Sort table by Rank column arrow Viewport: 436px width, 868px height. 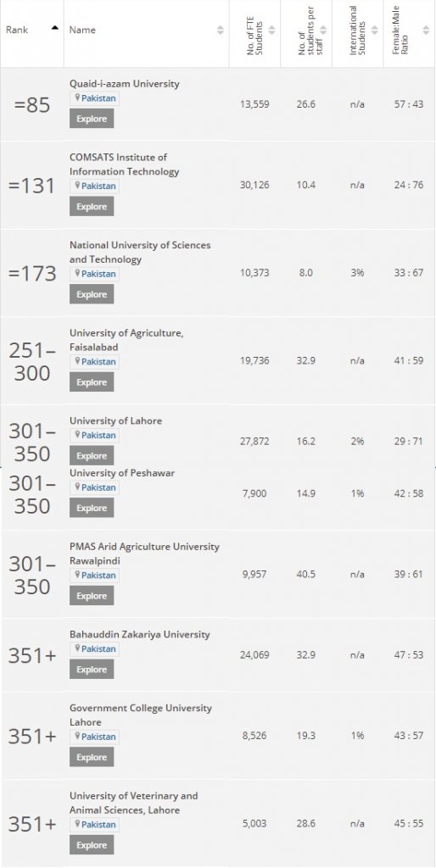(55, 28)
